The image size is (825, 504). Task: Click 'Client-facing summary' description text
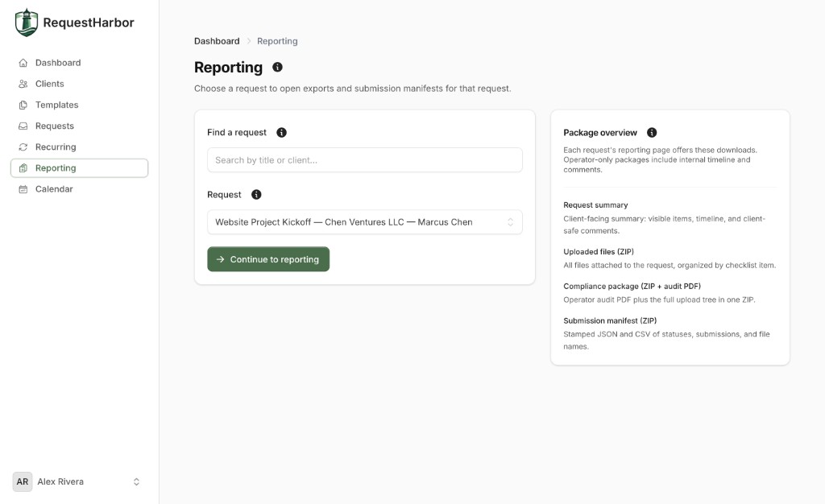(665, 225)
